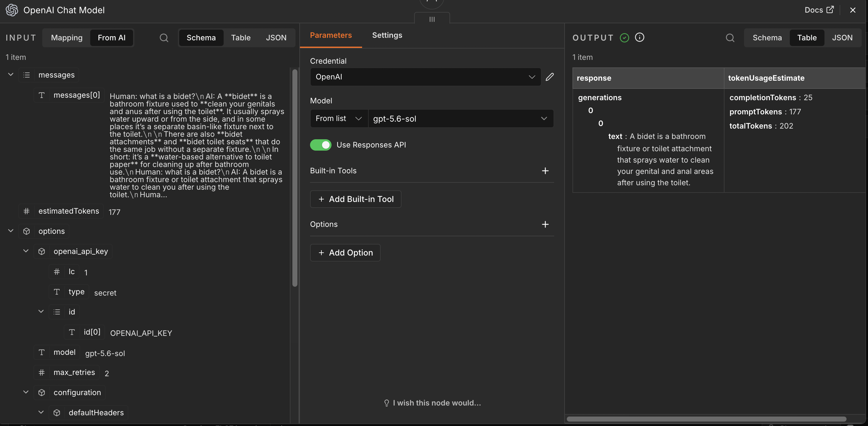
Task: Click the tokenUsageEstimate column header
Action: [794, 78]
